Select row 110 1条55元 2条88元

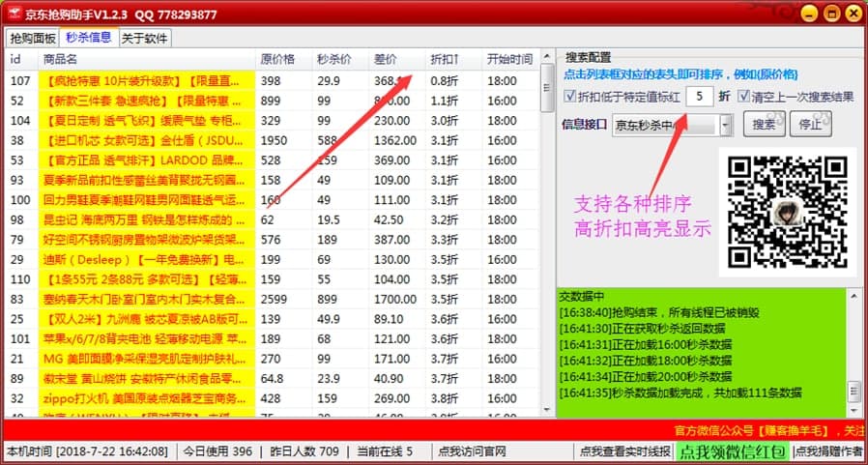pos(272,279)
